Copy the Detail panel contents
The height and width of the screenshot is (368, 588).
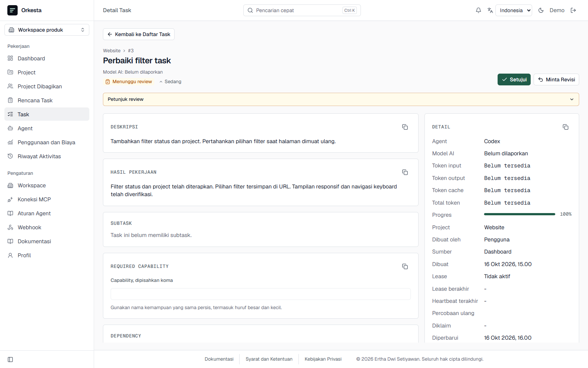[x=566, y=127]
